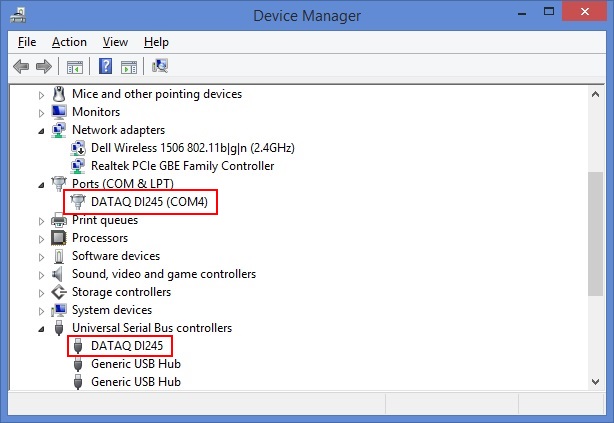Collapse the Ports (COM & LPT) category
Screen dimensions: 614x423
pyautogui.click(x=41, y=185)
